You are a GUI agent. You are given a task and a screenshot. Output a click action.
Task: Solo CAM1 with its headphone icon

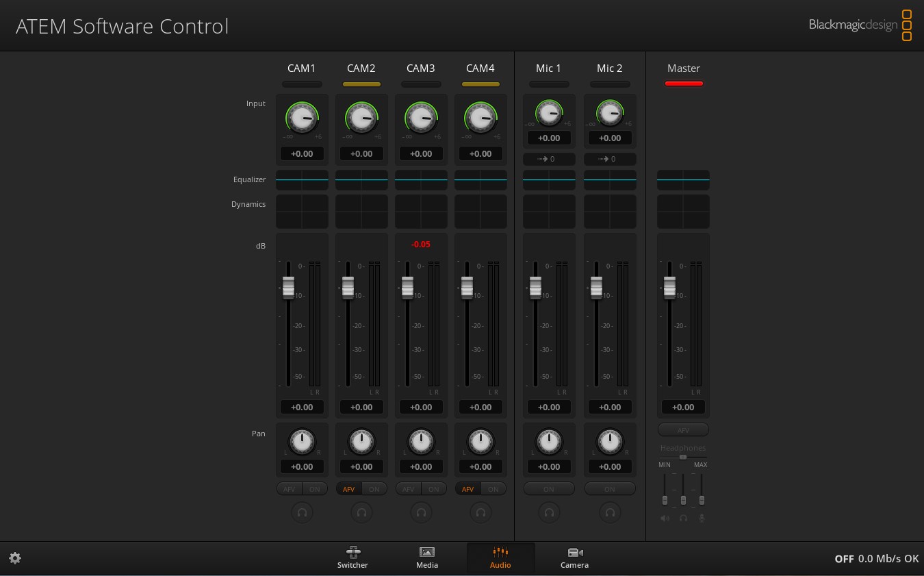302,512
